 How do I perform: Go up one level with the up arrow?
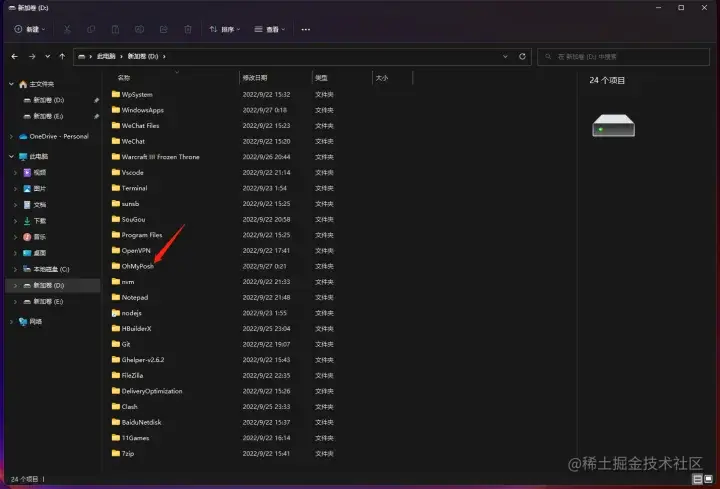tap(62, 56)
